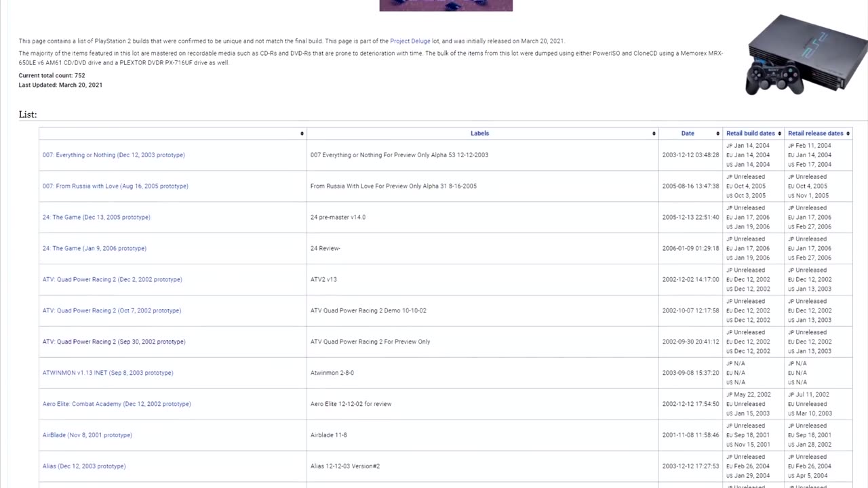The image size is (868, 488).
Task: Open ATV Quad Power Racing 2 Sep 30 prototype
Action: coord(114,342)
